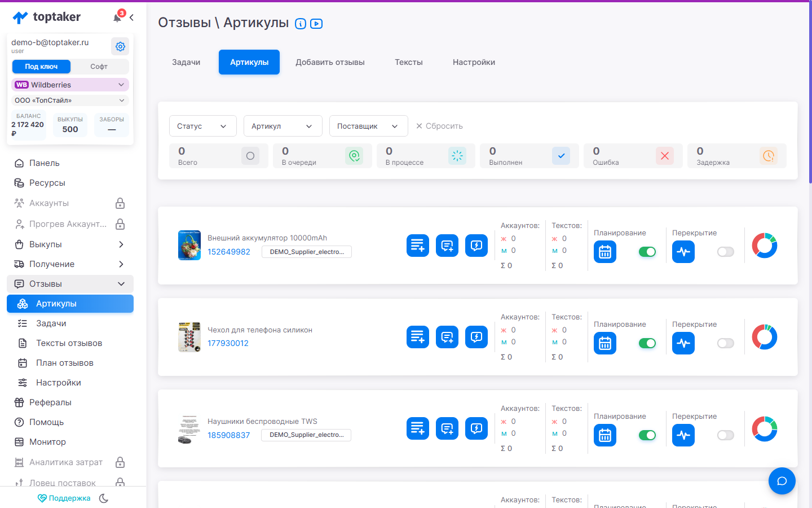The height and width of the screenshot is (508, 812).
Task: Open Wildberries marketplace dropdown
Action: click(70, 85)
